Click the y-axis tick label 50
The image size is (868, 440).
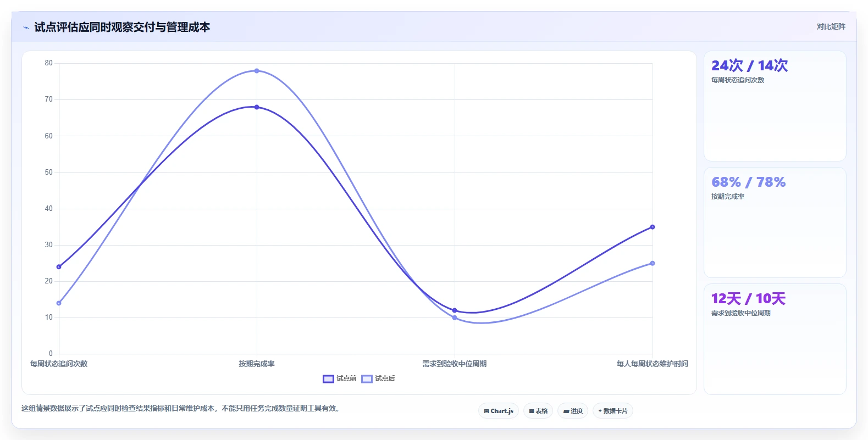tap(49, 172)
